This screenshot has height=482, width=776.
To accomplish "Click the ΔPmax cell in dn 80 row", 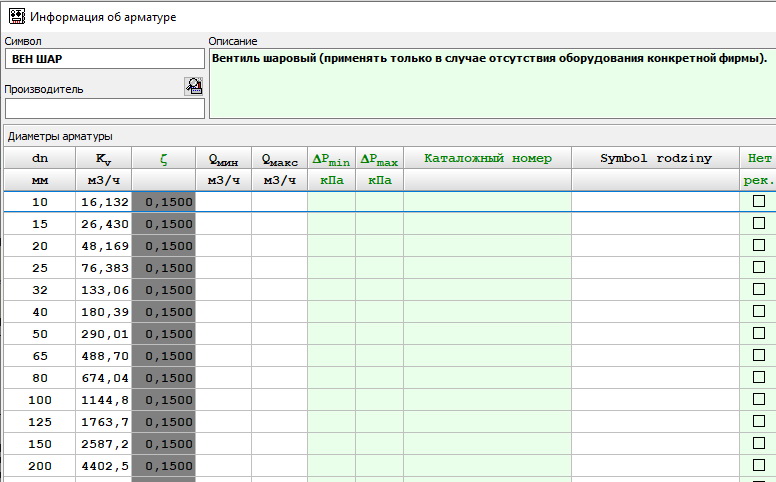I will click(x=380, y=378).
